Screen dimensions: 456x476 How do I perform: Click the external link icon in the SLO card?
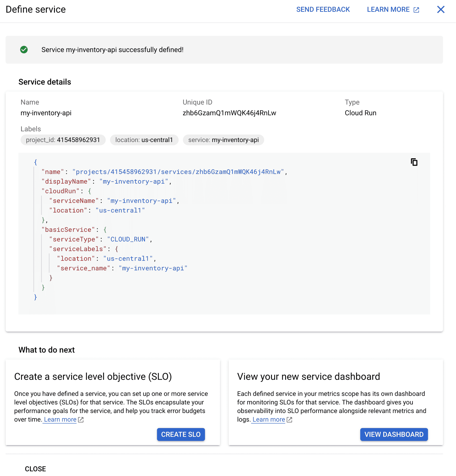[x=81, y=420]
